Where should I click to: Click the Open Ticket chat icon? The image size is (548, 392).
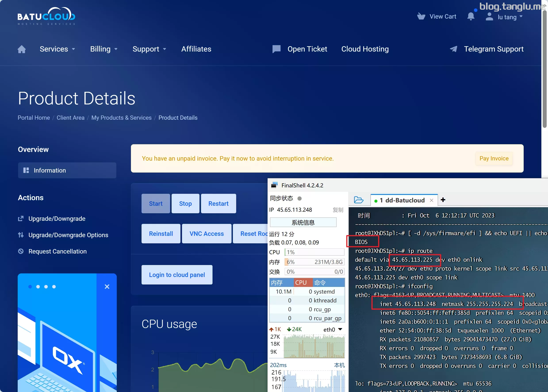(276, 49)
